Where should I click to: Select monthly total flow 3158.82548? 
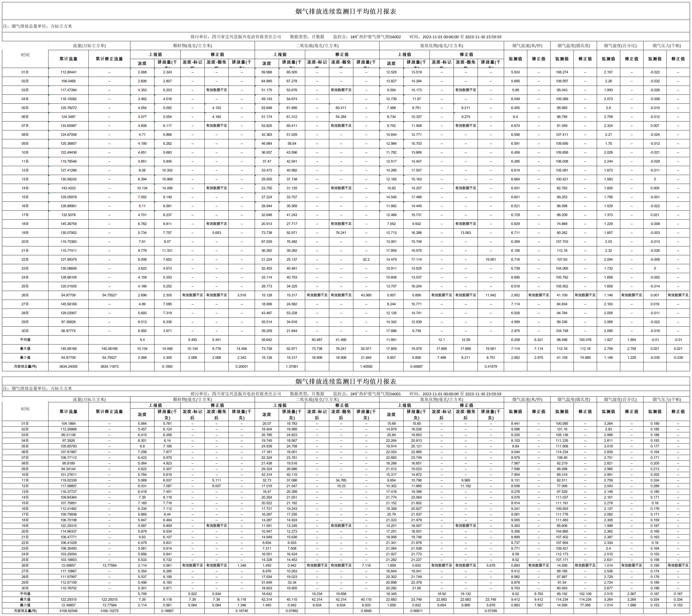click(68, 611)
